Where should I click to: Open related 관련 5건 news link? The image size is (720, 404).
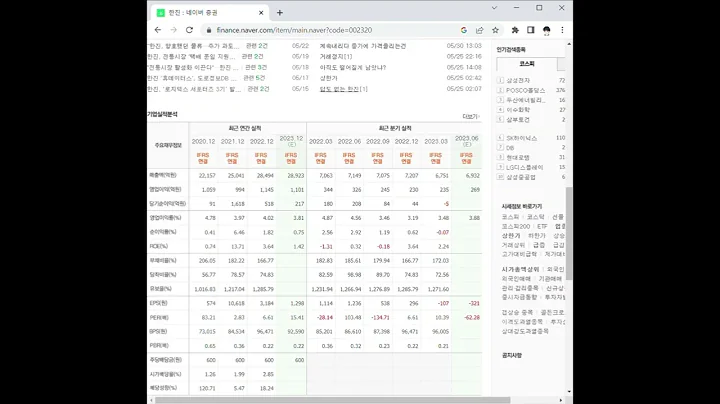(x=253, y=78)
